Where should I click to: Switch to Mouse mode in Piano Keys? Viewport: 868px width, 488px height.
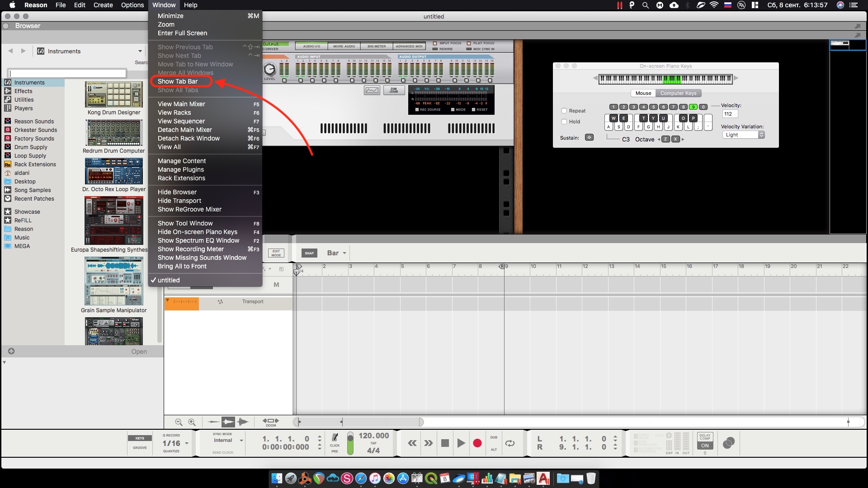(643, 93)
